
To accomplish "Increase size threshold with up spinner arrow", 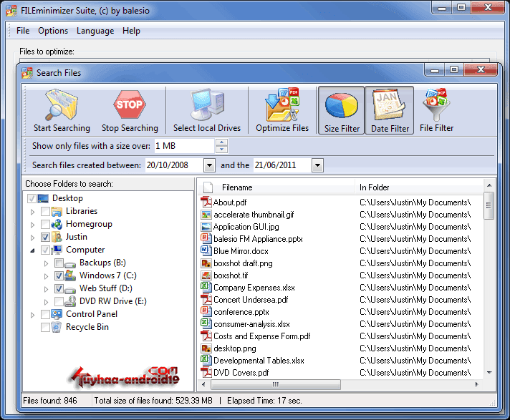I will click(221, 142).
